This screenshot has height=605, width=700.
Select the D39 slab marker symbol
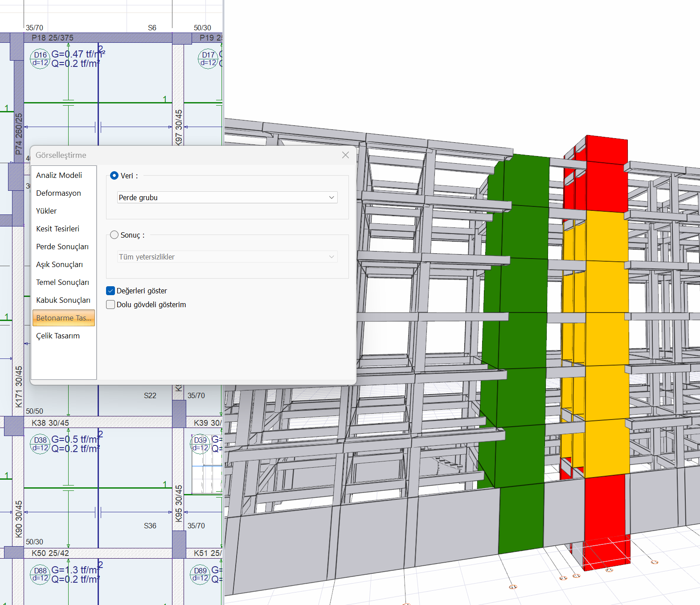[x=200, y=444]
